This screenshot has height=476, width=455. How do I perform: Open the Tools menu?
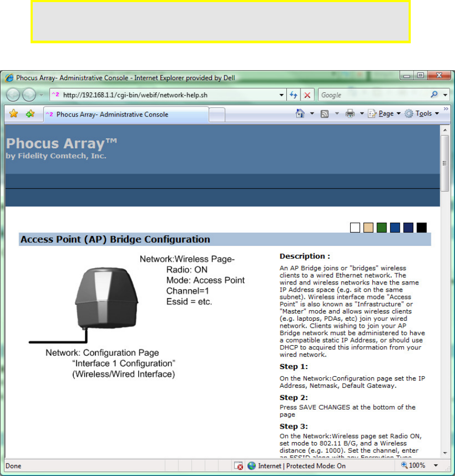tap(422, 113)
